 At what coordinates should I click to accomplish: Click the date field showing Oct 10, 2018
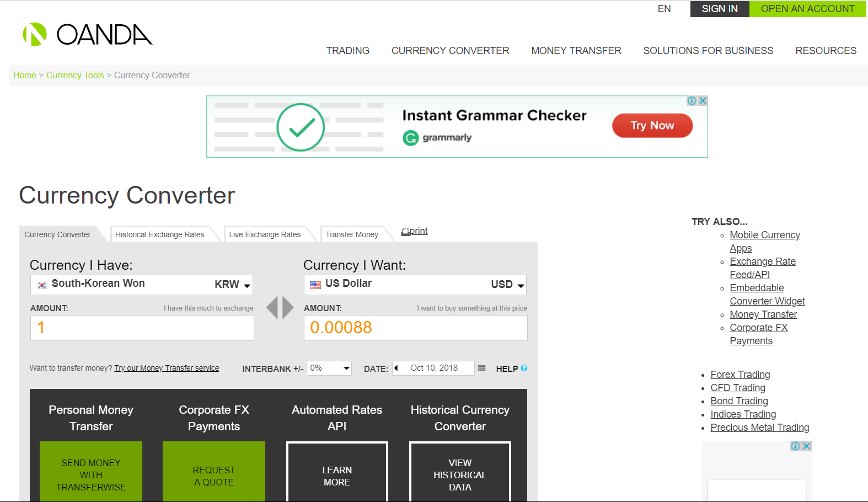[x=434, y=368]
